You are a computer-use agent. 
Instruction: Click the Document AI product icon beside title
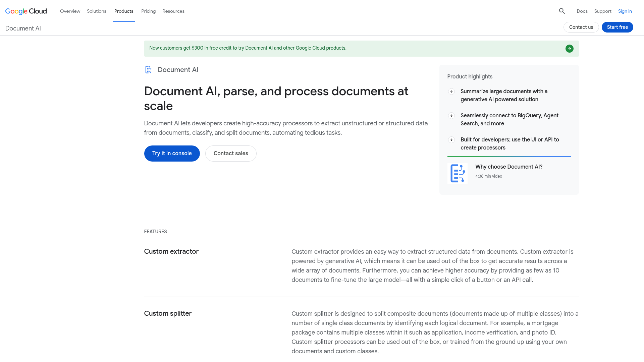coord(148,70)
